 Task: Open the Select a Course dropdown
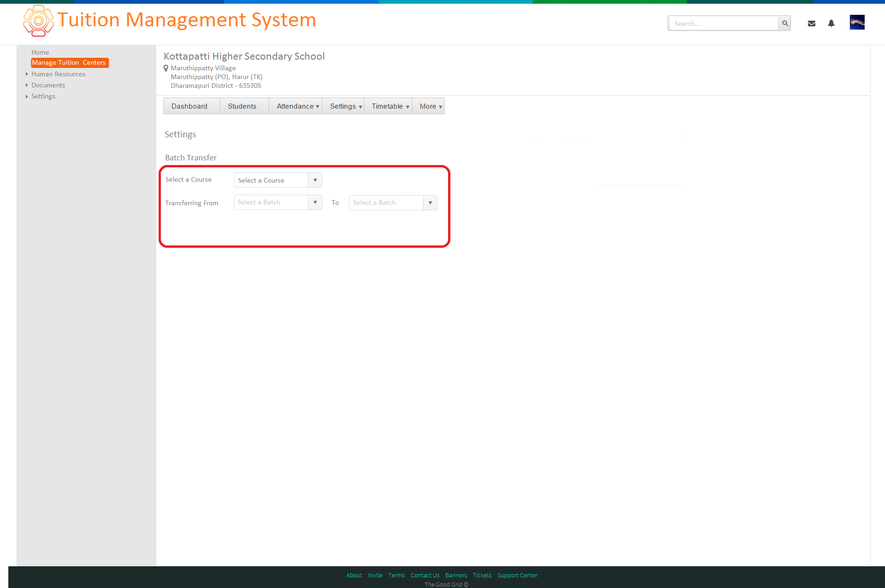(278, 180)
